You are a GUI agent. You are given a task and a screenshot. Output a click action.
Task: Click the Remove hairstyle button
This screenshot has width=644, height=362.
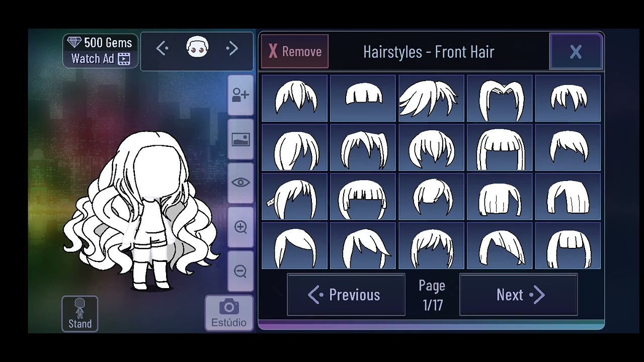coord(295,51)
